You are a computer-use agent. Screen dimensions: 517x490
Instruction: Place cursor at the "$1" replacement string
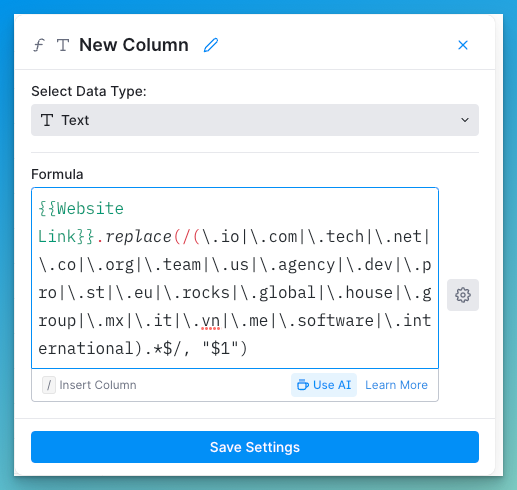point(220,349)
